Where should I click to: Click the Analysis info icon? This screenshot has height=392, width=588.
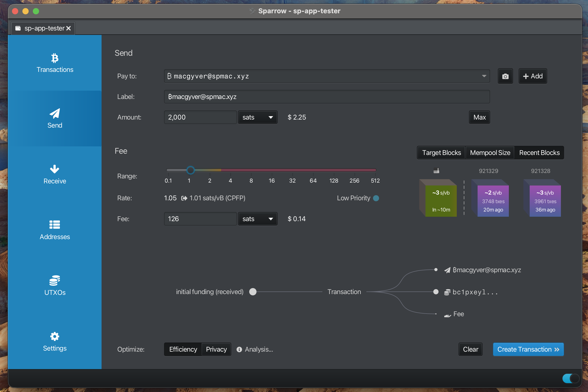[x=239, y=350]
